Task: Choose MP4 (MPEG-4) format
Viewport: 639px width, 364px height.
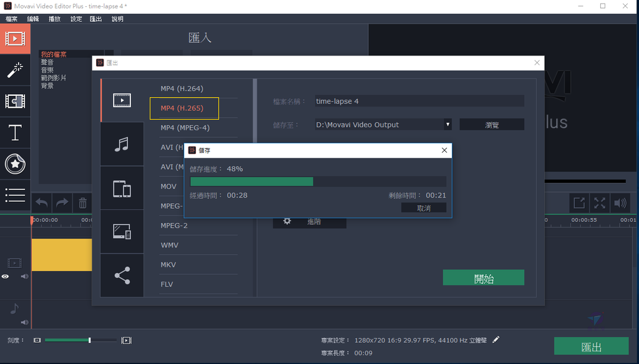Action: point(185,127)
